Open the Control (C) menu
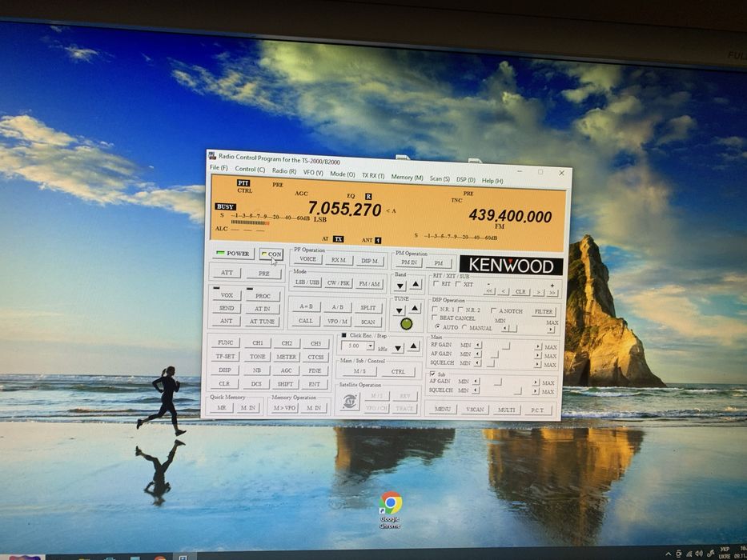 point(250,169)
